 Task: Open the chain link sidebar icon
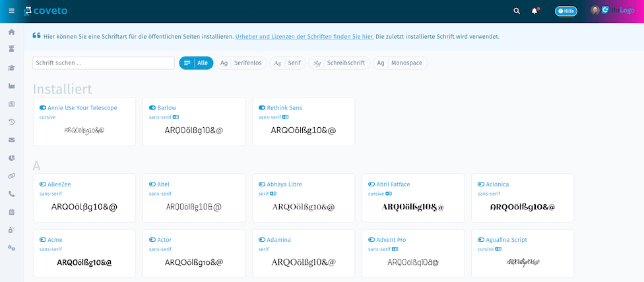[x=11, y=176]
